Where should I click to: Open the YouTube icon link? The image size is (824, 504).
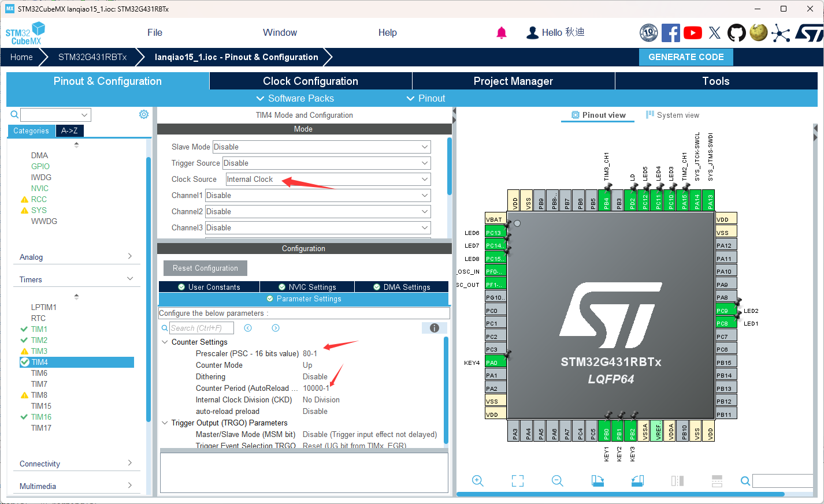click(x=692, y=33)
